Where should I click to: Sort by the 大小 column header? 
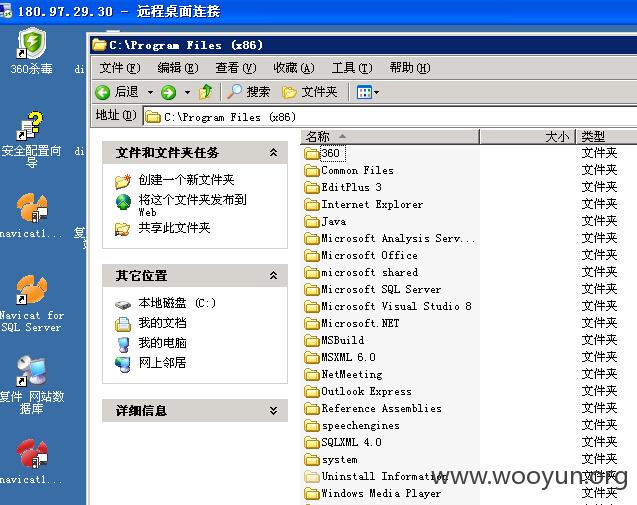tap(527, 137)
